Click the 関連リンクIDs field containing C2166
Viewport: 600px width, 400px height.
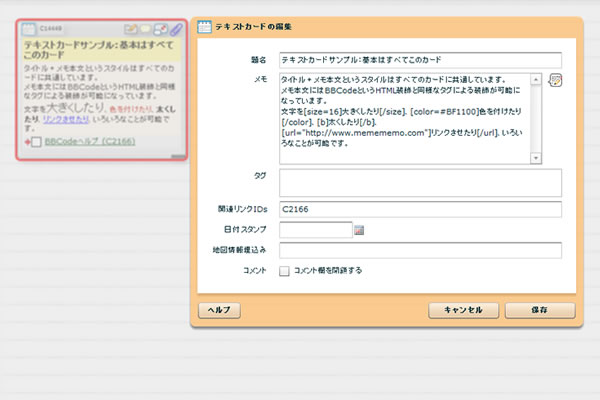point(420,210)
